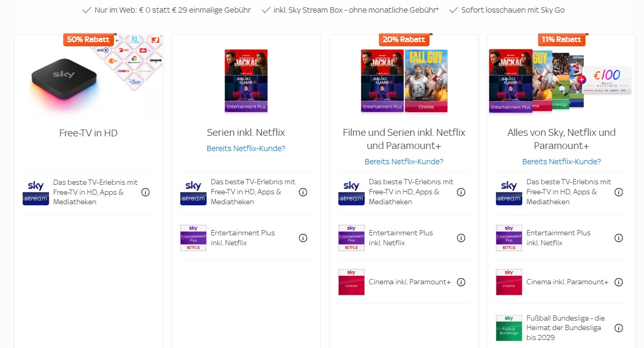
Task: Click the €100 Gutschein voucher image
Action: coord(607,79)
